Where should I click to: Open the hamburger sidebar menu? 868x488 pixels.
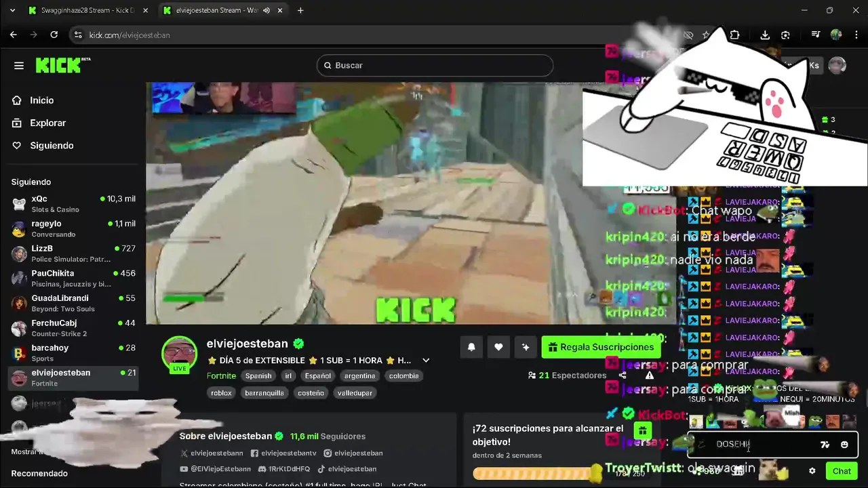coord(19,66)
